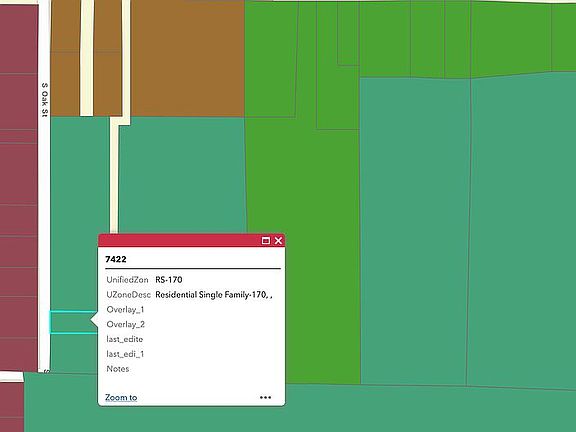
Task: Click the red popup header bar
Action: click(179, 241)
